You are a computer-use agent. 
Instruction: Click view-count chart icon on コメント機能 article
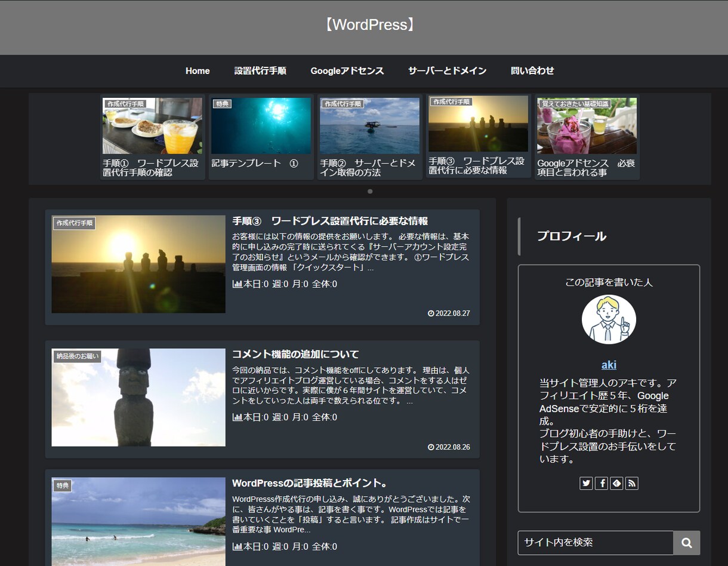click(x=237, y=417)
